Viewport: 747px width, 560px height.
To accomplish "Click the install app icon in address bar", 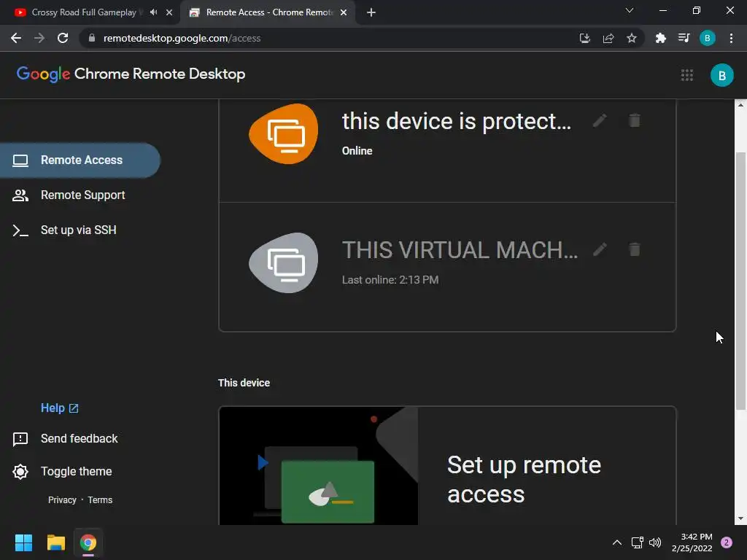I will (x=584, y=38).
